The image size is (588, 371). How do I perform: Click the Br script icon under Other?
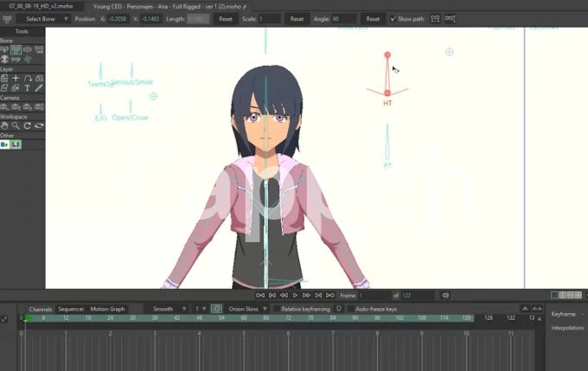pos(5,144)
